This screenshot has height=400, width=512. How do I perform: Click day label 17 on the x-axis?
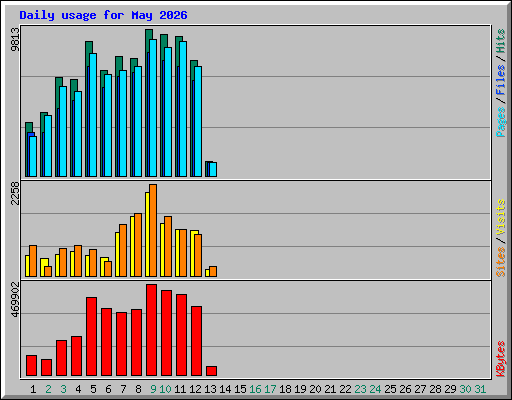[270, 389]
